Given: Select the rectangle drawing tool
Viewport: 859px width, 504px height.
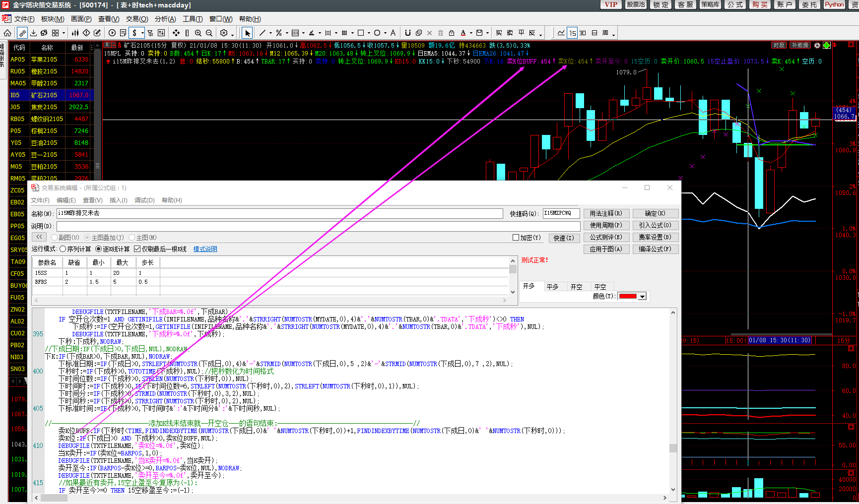Looking at the screenshot, I should pos(361,33).
